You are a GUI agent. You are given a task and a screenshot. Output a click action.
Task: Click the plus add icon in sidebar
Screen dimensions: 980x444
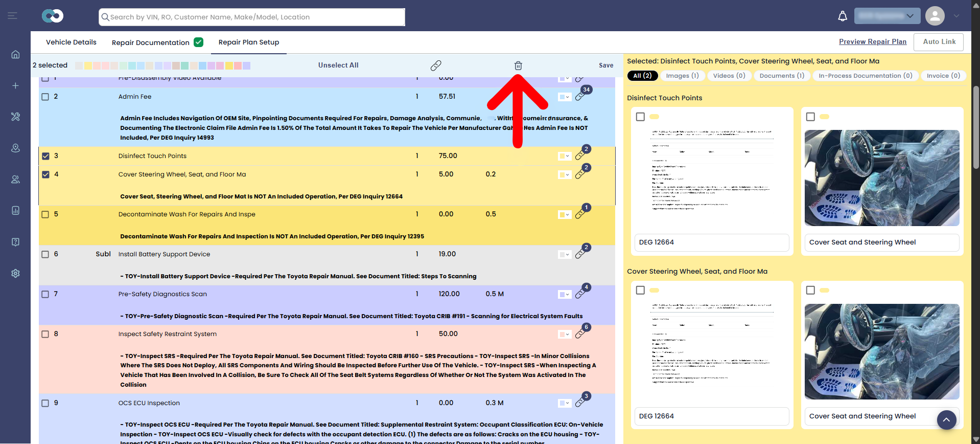(x=15, y=85)
